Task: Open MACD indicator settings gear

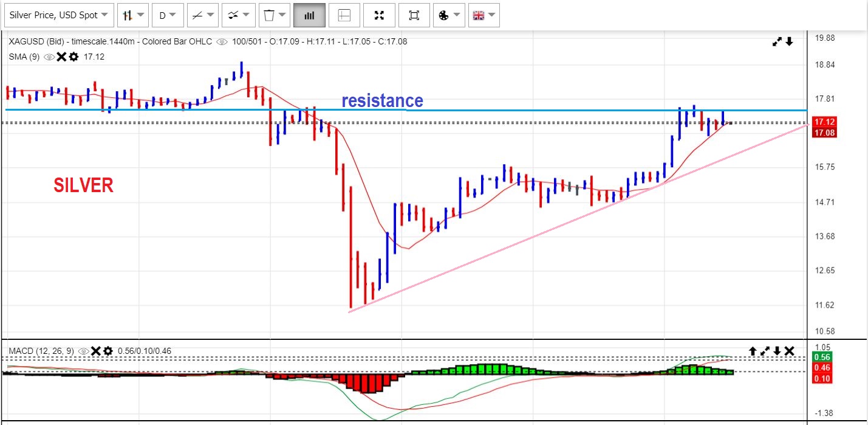Action: (108, 351)
